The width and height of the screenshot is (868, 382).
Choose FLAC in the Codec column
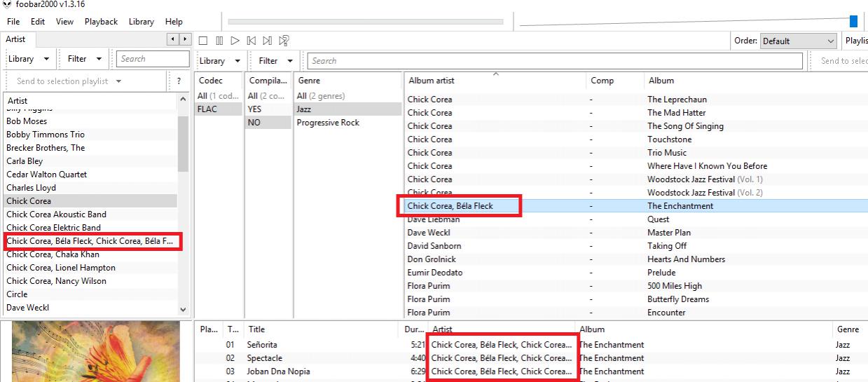(x=208, y=109)
